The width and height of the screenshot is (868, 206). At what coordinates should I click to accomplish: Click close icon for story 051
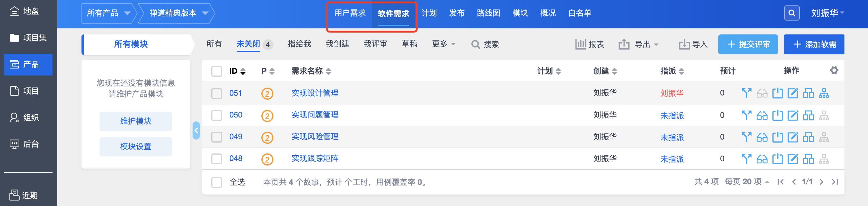[777, 93]
